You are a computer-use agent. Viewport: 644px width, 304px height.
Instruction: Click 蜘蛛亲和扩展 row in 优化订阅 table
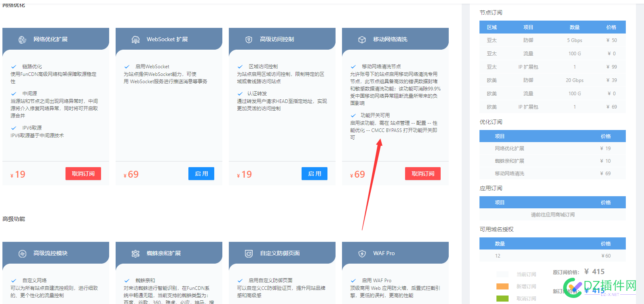click(x=553, y=161)
